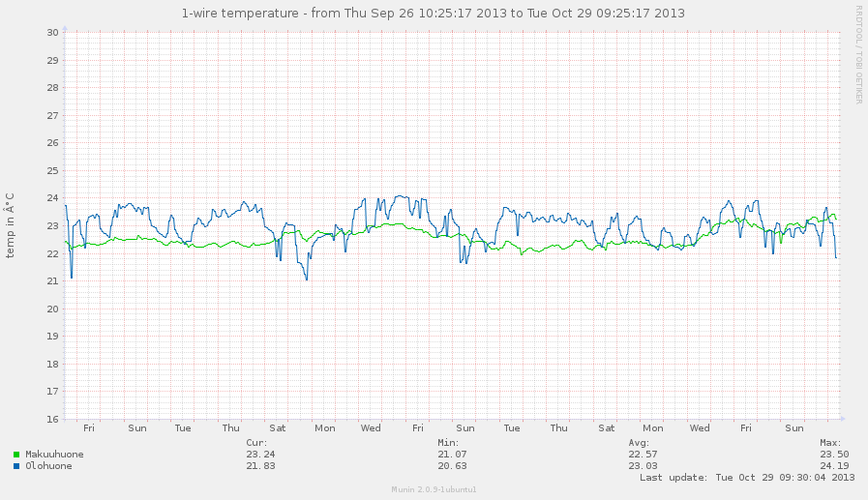Click the 16 label on y-axis

[x=53, y=420]
